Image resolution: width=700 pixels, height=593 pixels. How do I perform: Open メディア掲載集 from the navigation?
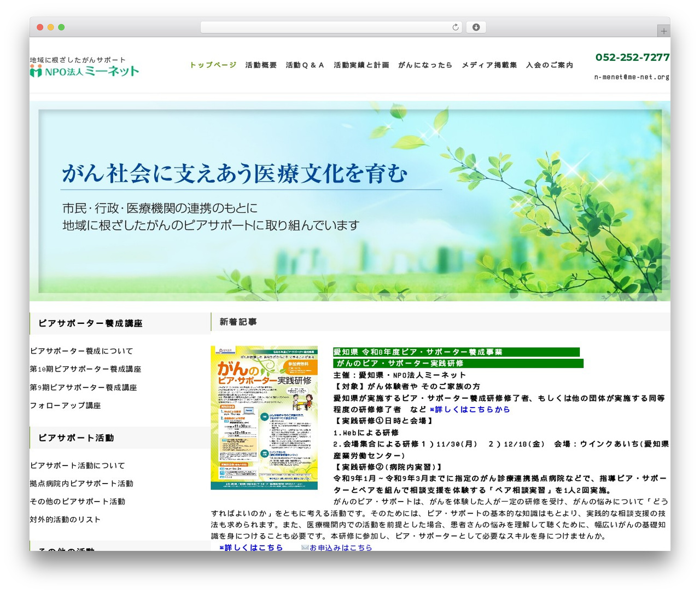coord(489,65)
